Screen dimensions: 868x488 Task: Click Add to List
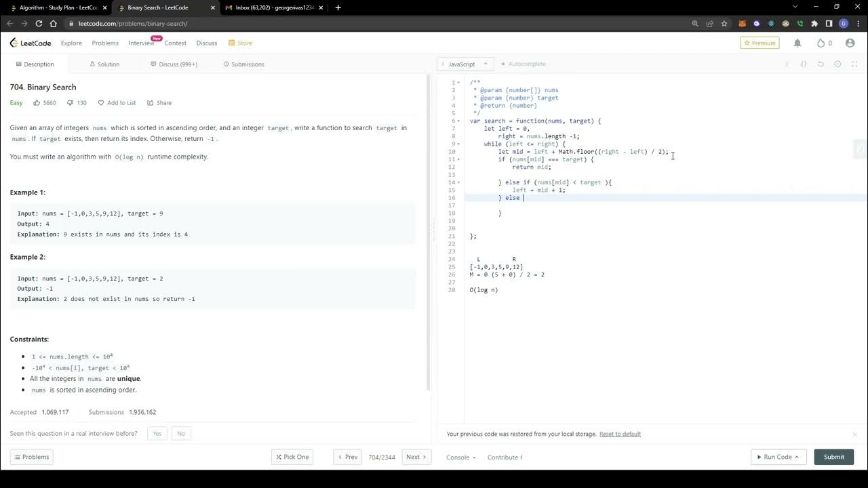(117, 103)
